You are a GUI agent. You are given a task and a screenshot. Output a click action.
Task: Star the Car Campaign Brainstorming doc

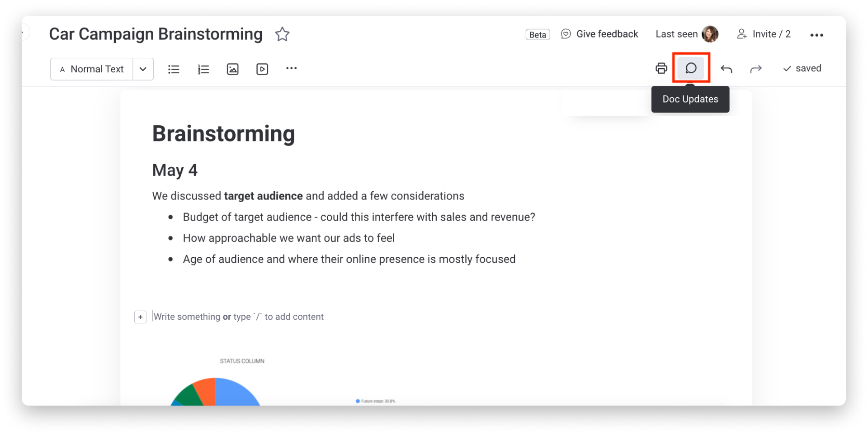pos(282,34)
